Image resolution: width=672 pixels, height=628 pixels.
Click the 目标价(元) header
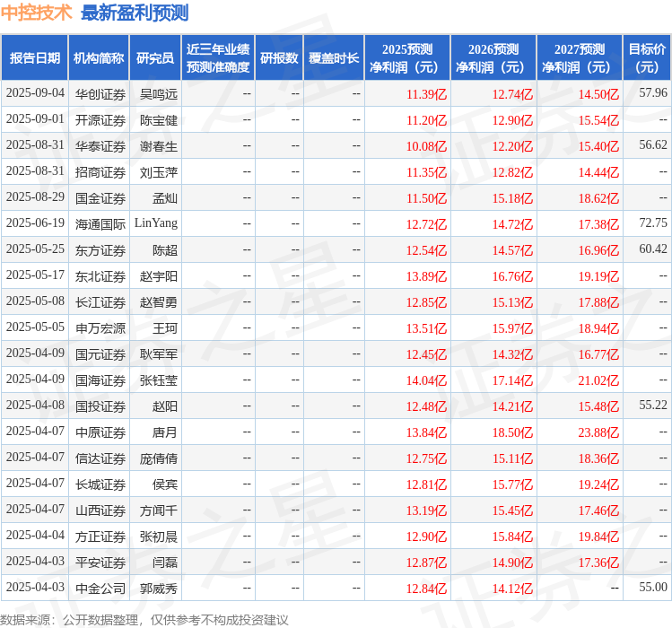pyautogui.click(x=647, y=58)
